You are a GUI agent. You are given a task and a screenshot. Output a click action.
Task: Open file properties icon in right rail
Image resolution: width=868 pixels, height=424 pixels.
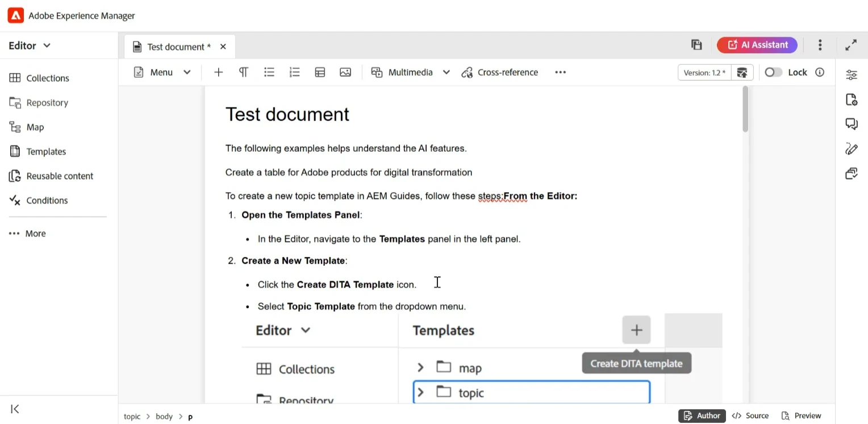coord(852,99)
